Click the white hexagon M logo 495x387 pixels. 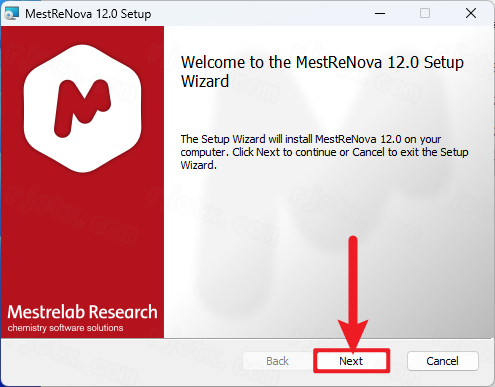pos(82,108)
